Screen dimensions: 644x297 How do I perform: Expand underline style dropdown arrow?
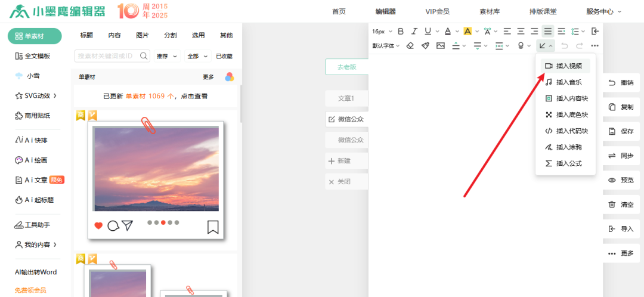click(x=438, y=31)
